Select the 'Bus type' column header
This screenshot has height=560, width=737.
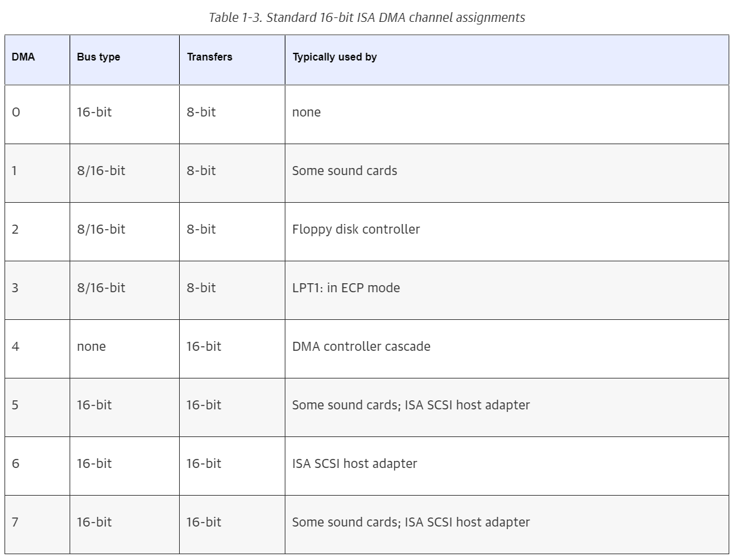(x=124, y=60)
